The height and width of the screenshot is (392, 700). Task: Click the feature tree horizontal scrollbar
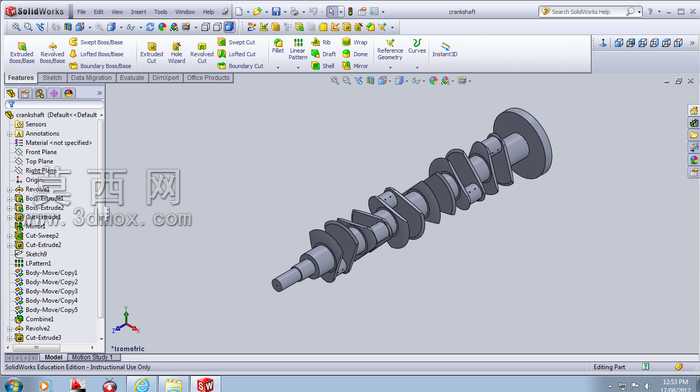(36, 347)
